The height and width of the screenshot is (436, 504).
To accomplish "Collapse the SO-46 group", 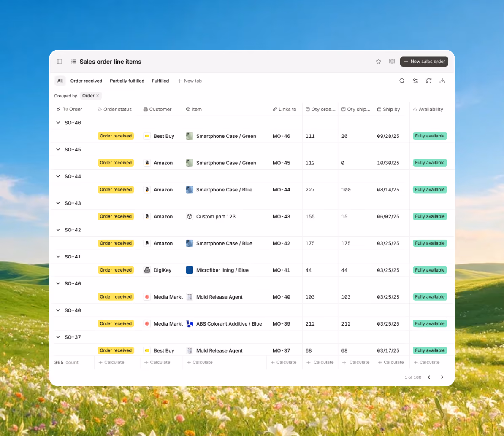I will 58,123.
